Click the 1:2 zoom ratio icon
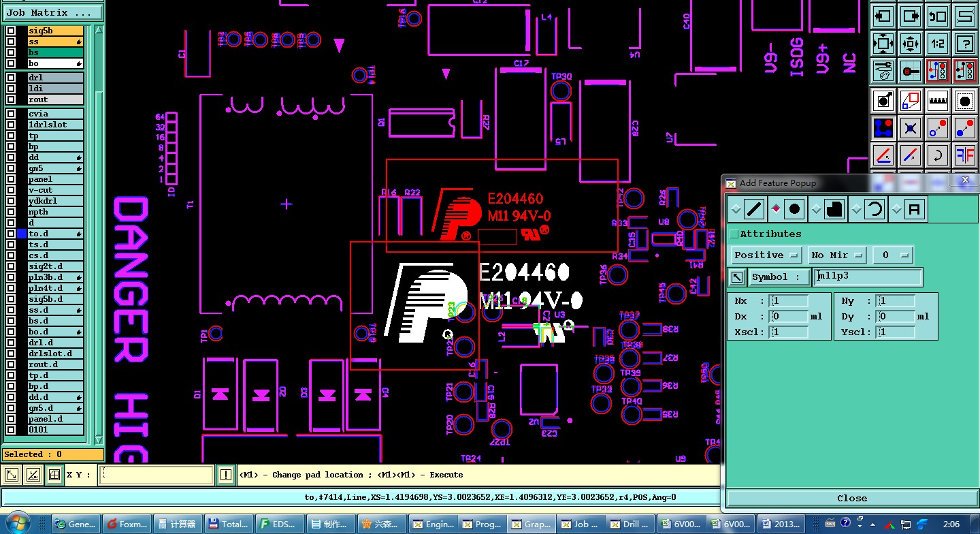Viewport: 980px width, 534px height. [938, 44]
